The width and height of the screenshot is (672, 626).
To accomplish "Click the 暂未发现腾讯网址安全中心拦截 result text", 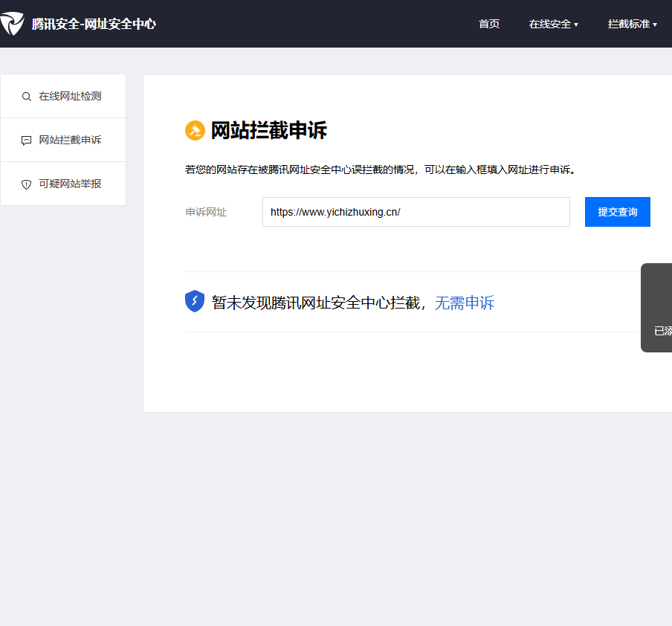I will click(x=316, y=303).
